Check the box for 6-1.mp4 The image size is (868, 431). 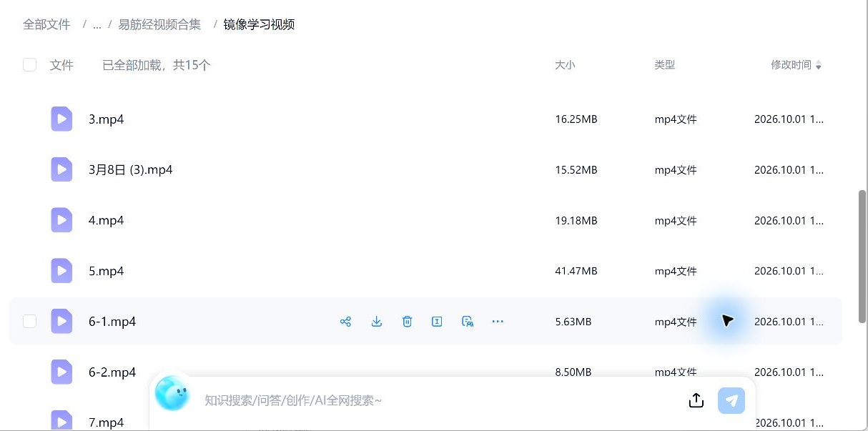point(29,322)
